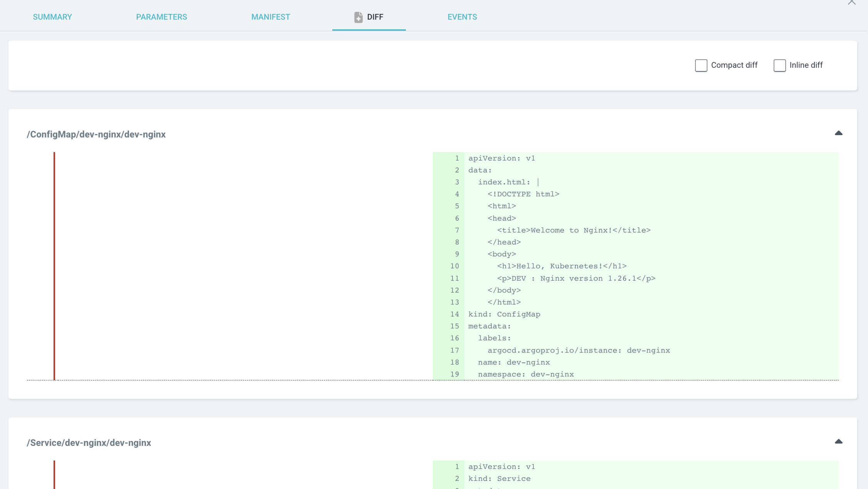Collapse the ConfigMap dev-nginx diff section
This screenshot has width=868, height=489.
click(838, 133)
